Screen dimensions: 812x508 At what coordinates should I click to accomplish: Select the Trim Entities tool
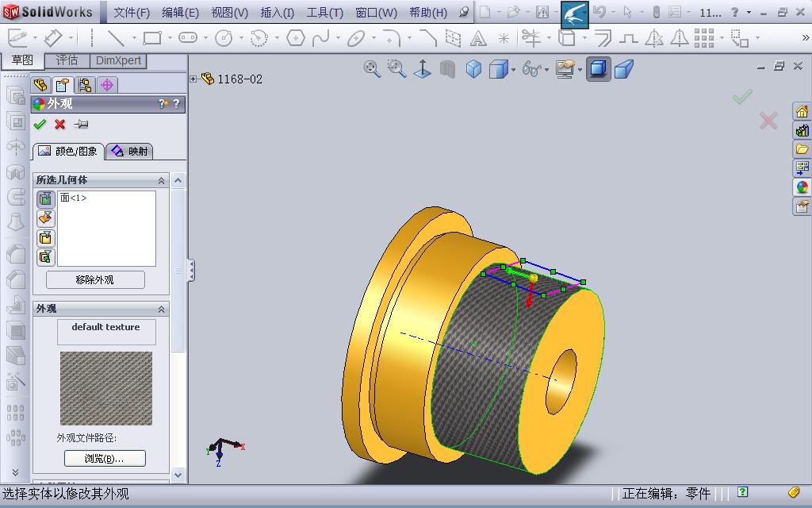530,38
